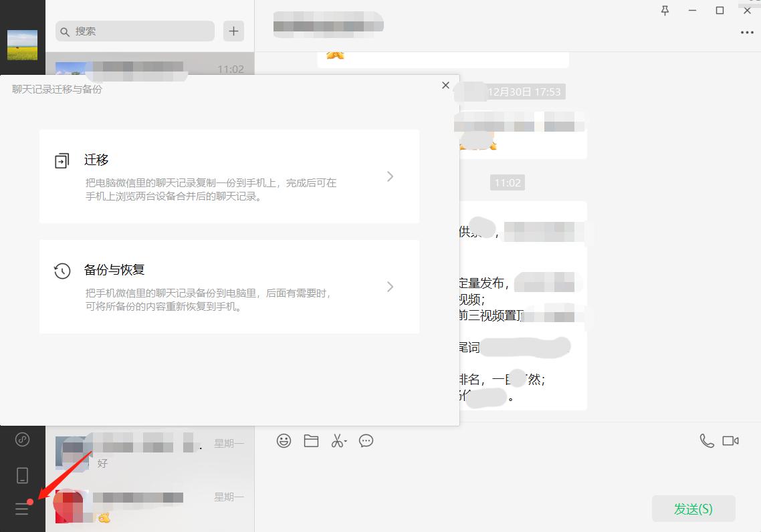Click the 发送(S) send button

(693, 509)
